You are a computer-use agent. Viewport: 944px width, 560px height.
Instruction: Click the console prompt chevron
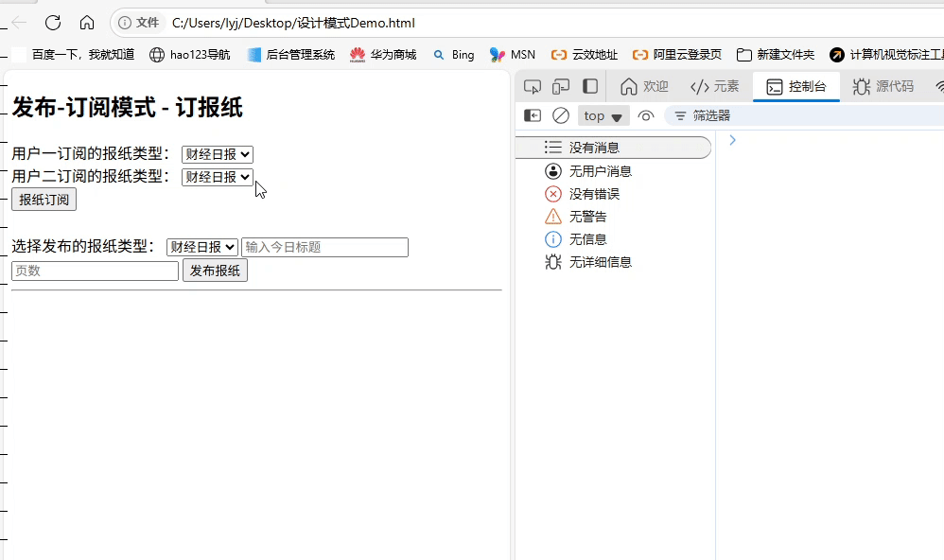(732, 140)
